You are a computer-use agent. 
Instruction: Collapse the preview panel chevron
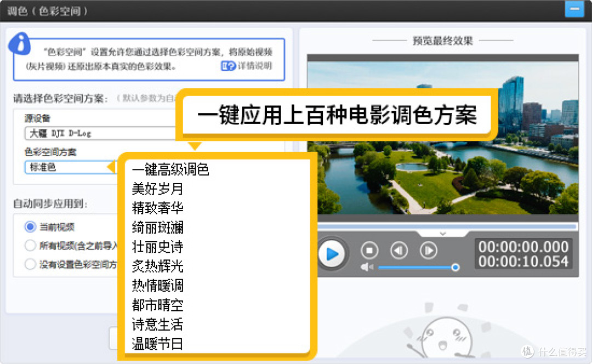pos(443,234)
